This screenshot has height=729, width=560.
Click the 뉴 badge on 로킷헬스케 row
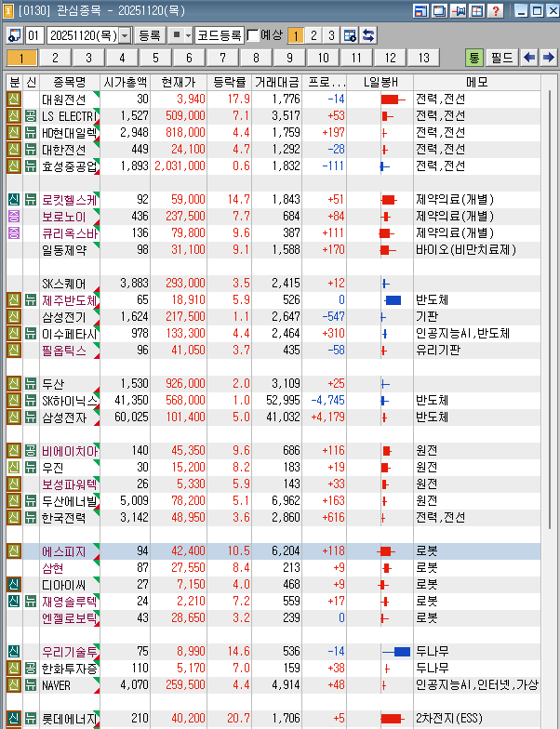pos(30,199)
